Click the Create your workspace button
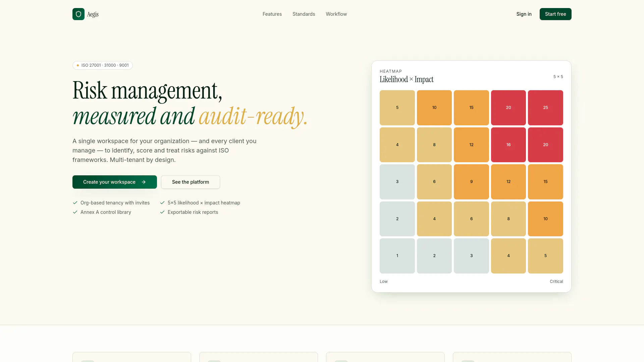644x362 pixels. tap(115, 182)
